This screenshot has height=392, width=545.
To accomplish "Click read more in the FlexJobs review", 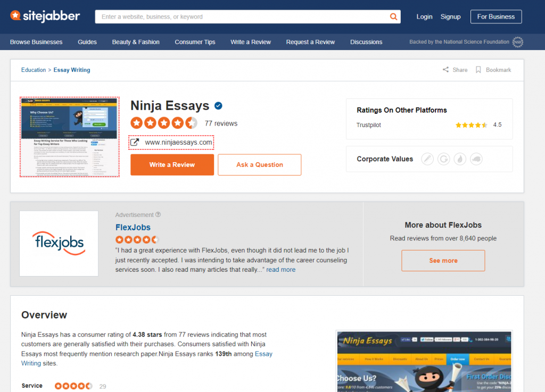I will click(x=281, y=270).
